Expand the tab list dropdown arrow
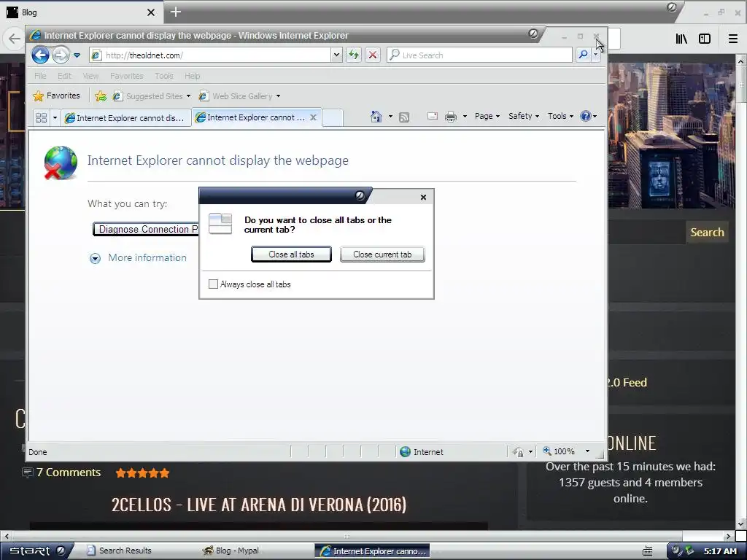 tap(55, 117)
